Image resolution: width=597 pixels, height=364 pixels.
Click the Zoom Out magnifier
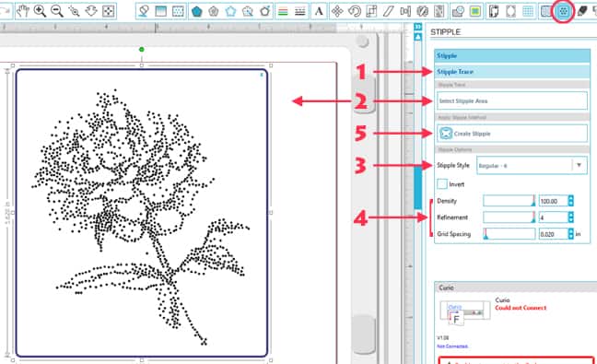57,11
